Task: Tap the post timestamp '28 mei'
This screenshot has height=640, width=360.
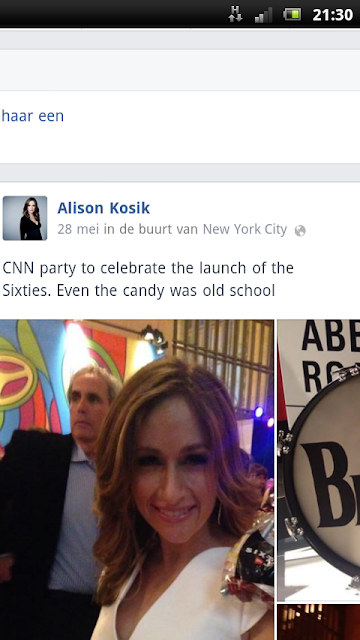Action: tap(79, 229)
